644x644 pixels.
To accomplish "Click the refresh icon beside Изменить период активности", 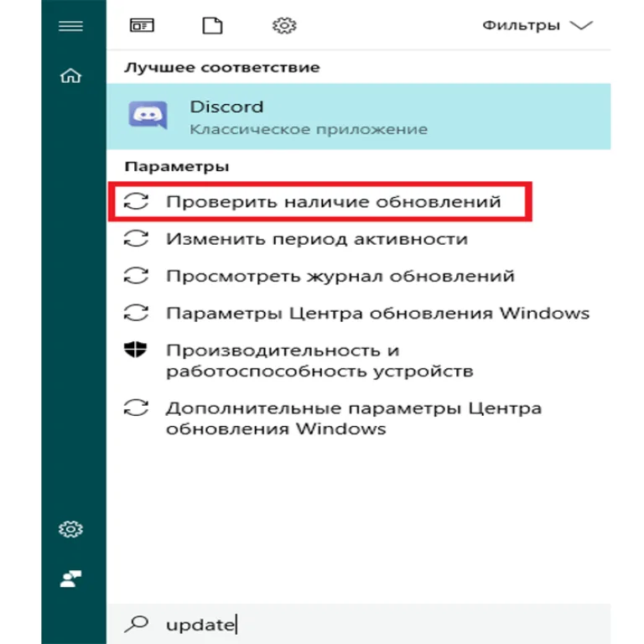I will click(x=136, y=239).
